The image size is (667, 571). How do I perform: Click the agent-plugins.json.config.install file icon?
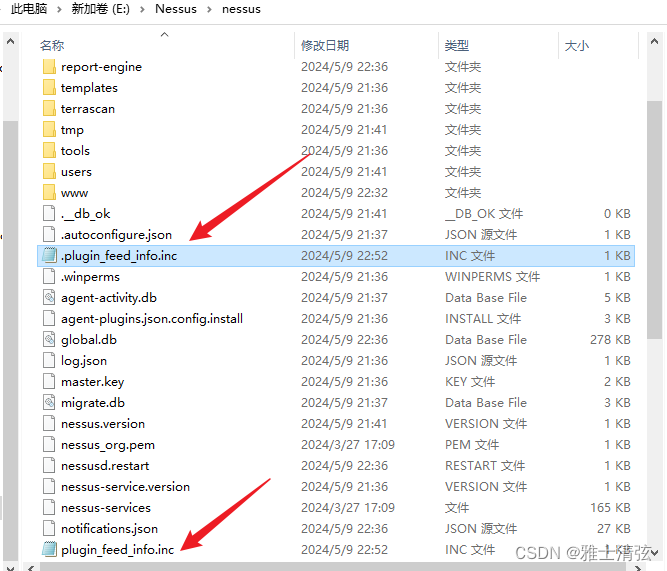[x=49, y=319]
